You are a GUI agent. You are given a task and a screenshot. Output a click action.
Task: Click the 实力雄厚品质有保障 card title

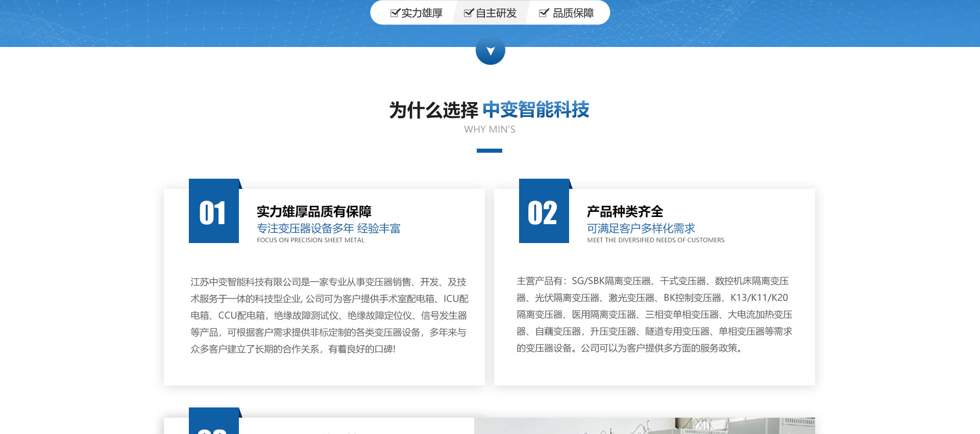(314, 211)
